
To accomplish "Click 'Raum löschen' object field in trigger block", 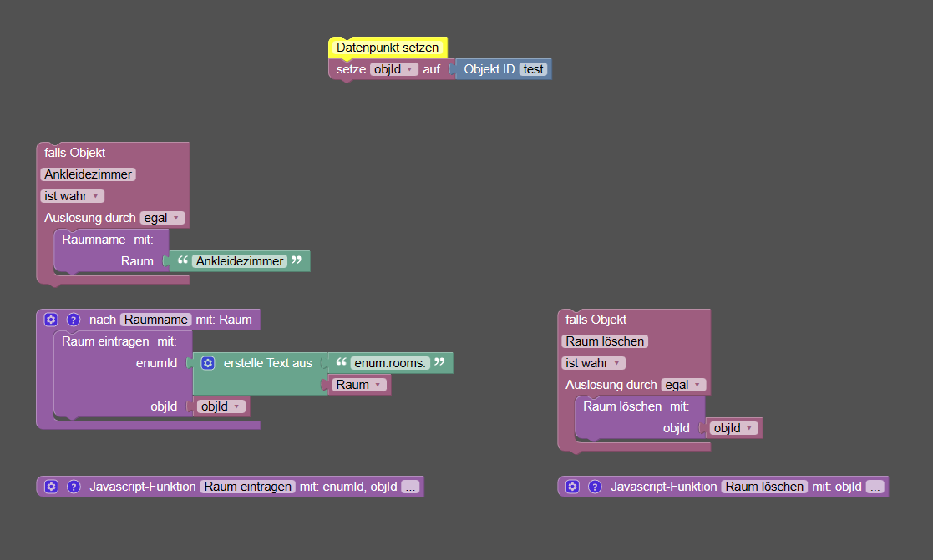I will click(605, 341).
